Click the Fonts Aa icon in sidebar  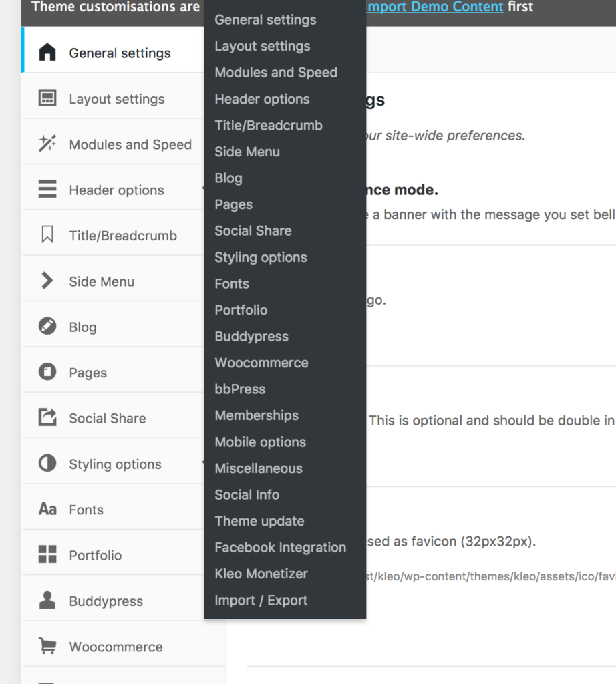pyautogui.click(x=47, y=509)
